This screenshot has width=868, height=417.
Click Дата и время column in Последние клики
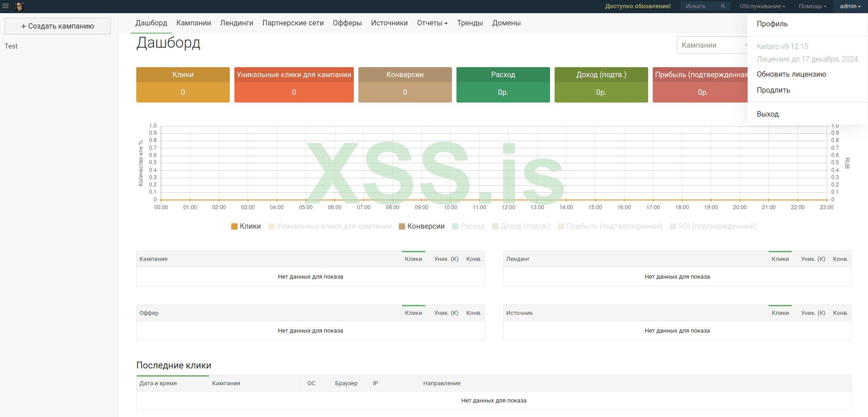coord(173,383)
